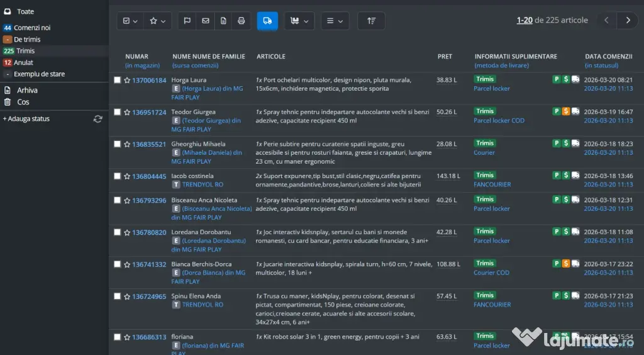The image size is (644, 355).
Task: Click the blue delivery truck button
Action: pos(267,21)
